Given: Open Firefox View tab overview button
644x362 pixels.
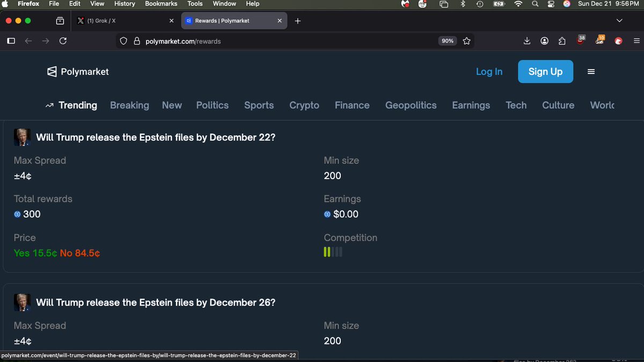Looking at the screenshot, I should [60, 21].
